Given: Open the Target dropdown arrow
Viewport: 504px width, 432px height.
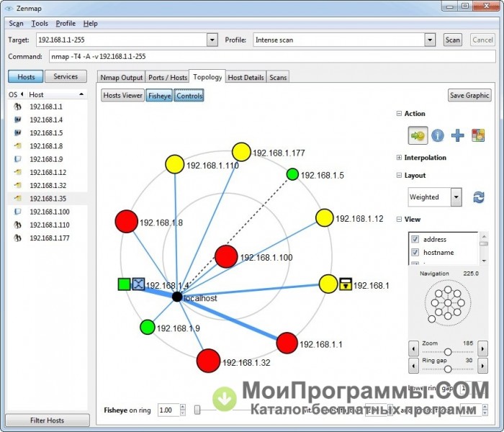Looking at the screenshot, I should (212, 40).
